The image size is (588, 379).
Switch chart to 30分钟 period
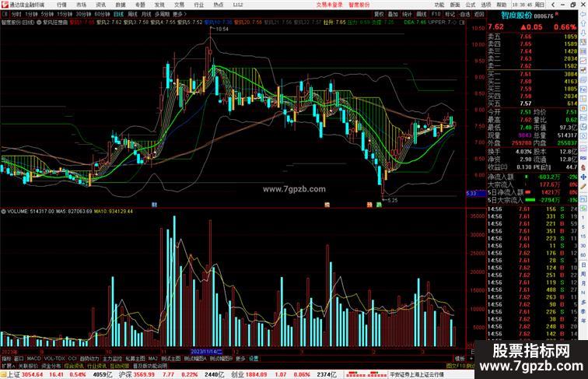[x=83, y=14]
